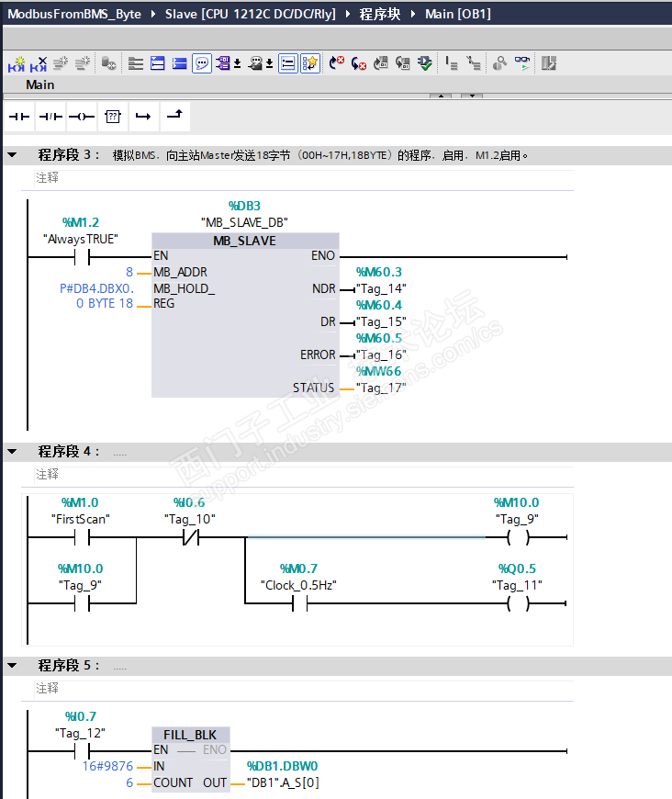Click the Open all networks icon
The image size is (672, 799).
click(157, 63)
